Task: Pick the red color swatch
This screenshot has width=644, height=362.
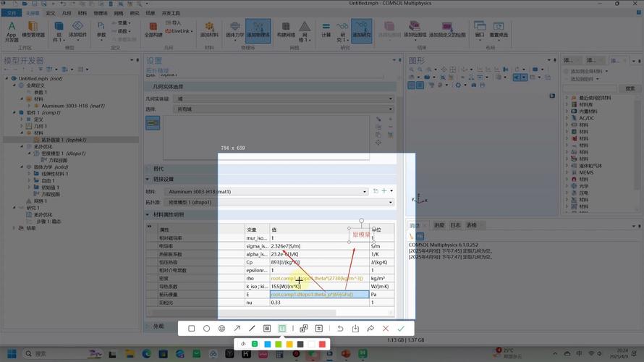Action: tap(323, 344)
